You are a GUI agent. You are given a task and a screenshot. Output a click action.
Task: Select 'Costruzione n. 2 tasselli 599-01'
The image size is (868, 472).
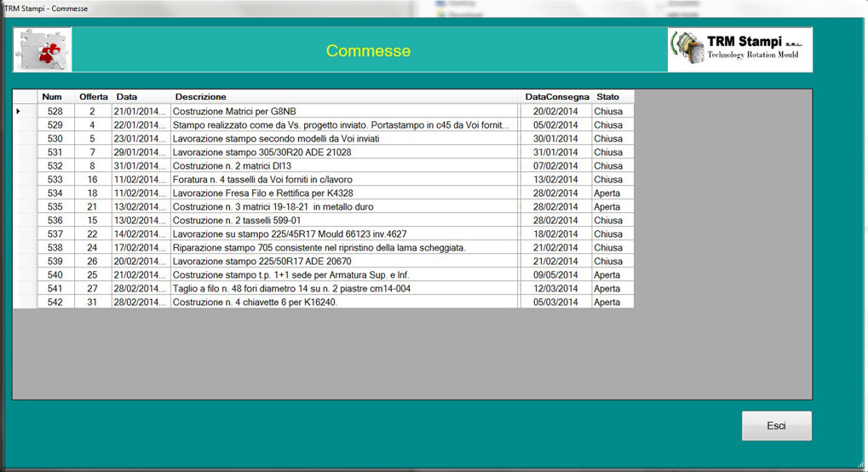coord(346,220)
